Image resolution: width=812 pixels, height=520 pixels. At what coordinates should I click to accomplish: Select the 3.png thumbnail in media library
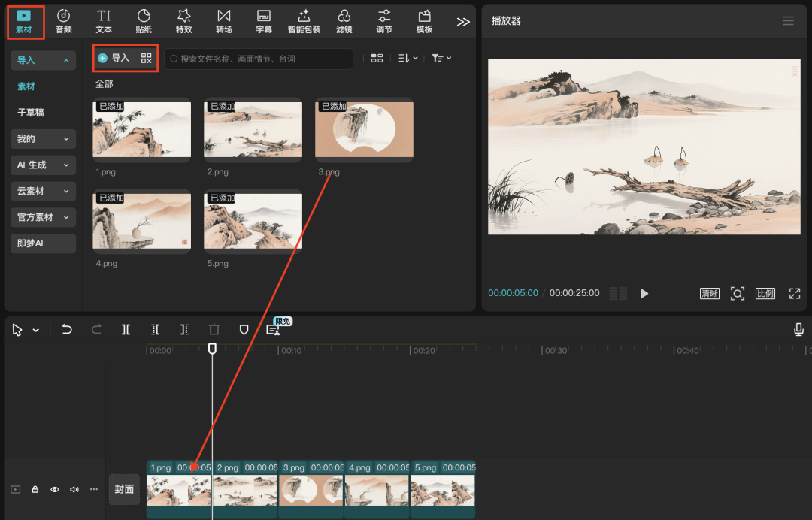(364, 130)
